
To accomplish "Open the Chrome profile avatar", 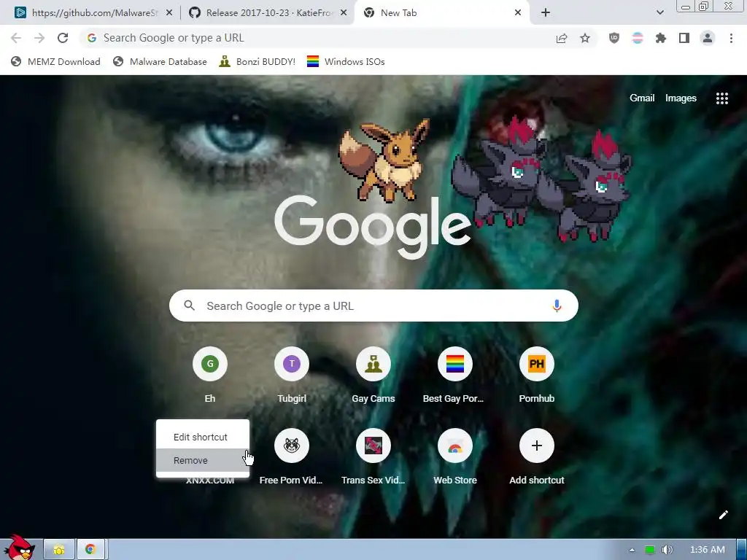I will coord(708,38).
